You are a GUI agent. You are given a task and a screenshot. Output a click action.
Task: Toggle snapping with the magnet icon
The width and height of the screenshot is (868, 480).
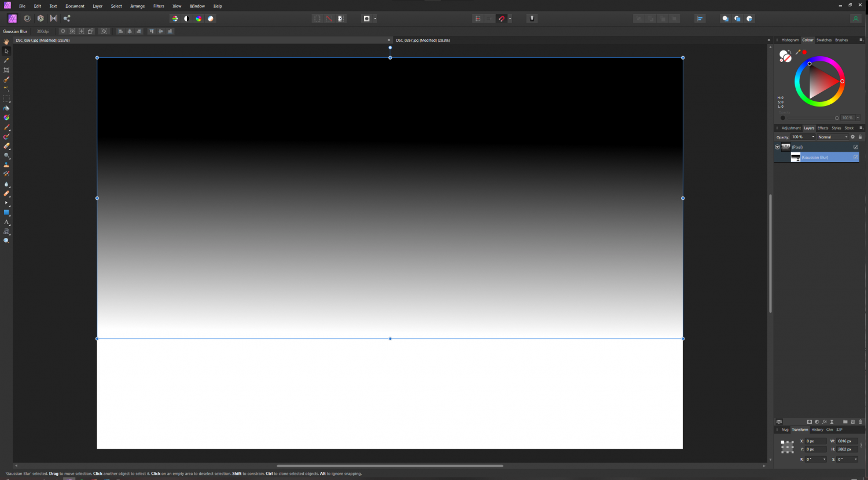502,19
